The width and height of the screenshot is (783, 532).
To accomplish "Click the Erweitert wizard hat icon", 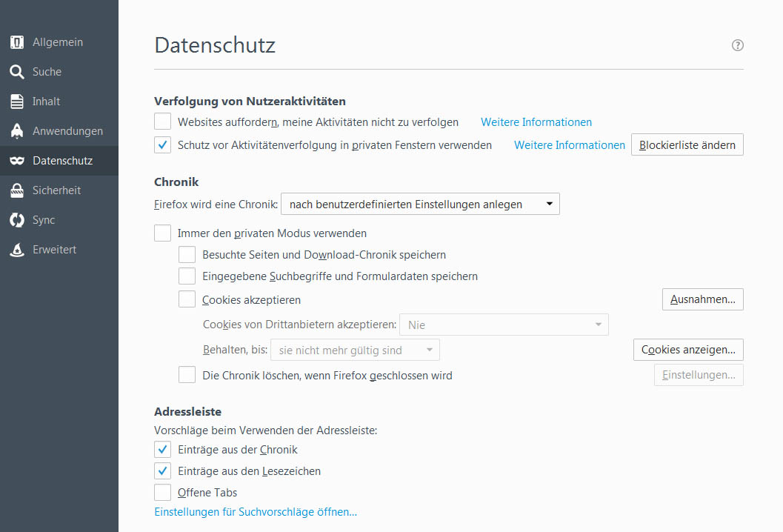I will tap(17, 250).
